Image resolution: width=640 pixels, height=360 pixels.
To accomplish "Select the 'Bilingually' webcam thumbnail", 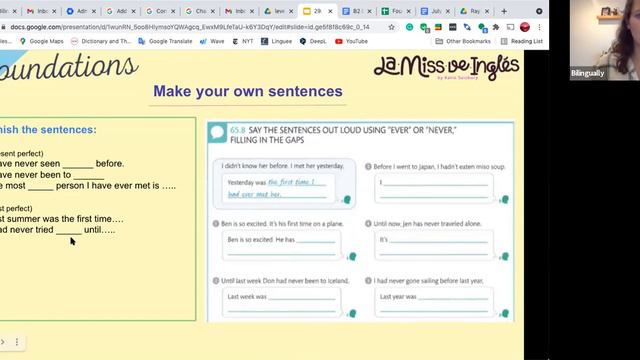I will tap(605, 40).
